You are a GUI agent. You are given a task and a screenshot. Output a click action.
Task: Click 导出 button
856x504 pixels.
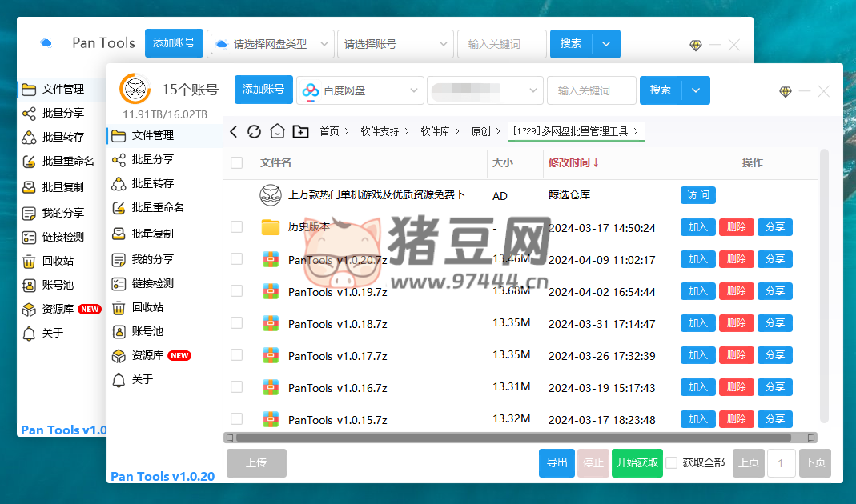pos(557,463)
